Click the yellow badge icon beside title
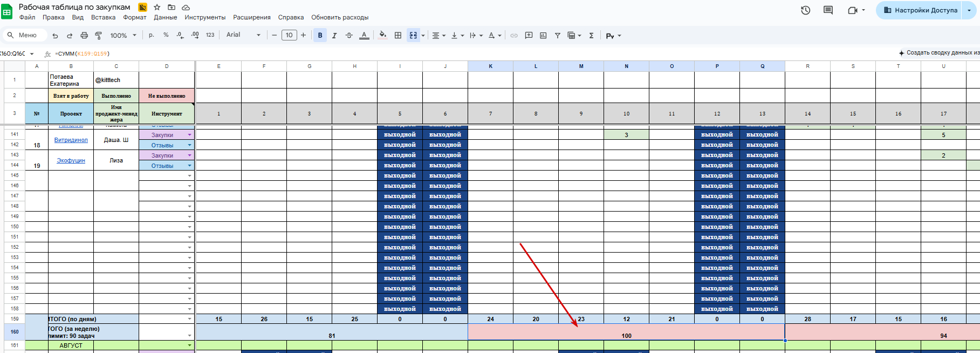The image size is (980, 353). [142, 7]
